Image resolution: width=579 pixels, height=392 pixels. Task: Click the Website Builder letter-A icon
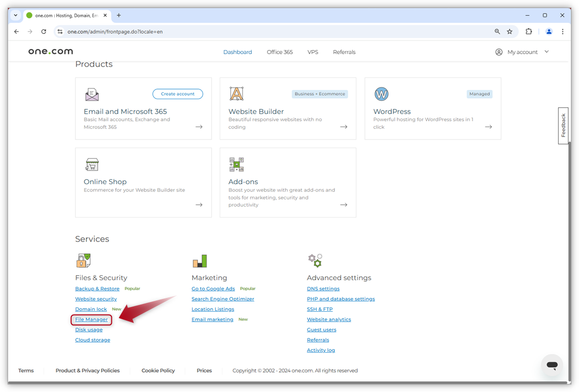coord(236,93)
